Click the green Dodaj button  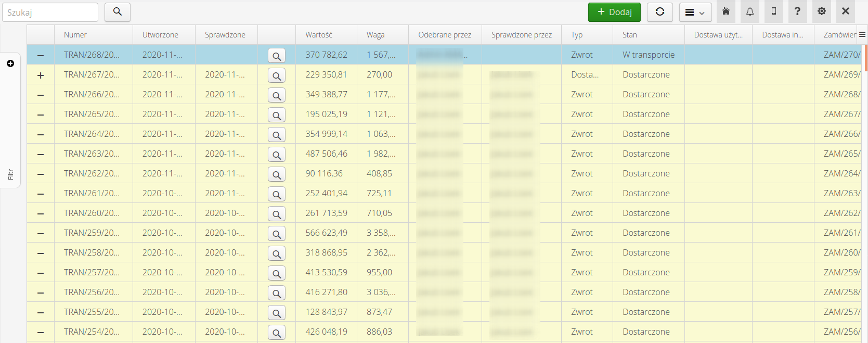click(614, 12)
